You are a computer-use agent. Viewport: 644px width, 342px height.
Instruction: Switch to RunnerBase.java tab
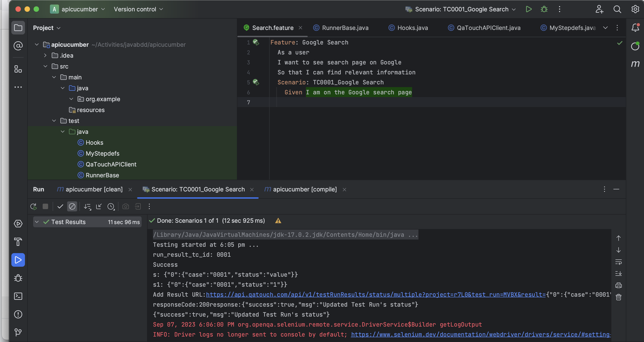click(x=341, y=28)
